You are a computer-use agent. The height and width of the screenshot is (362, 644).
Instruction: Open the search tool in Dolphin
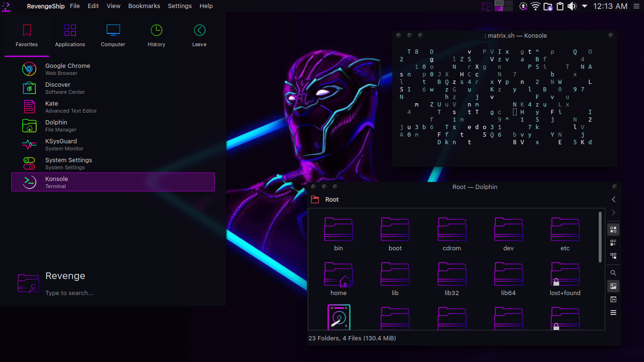tap(613, 273)
